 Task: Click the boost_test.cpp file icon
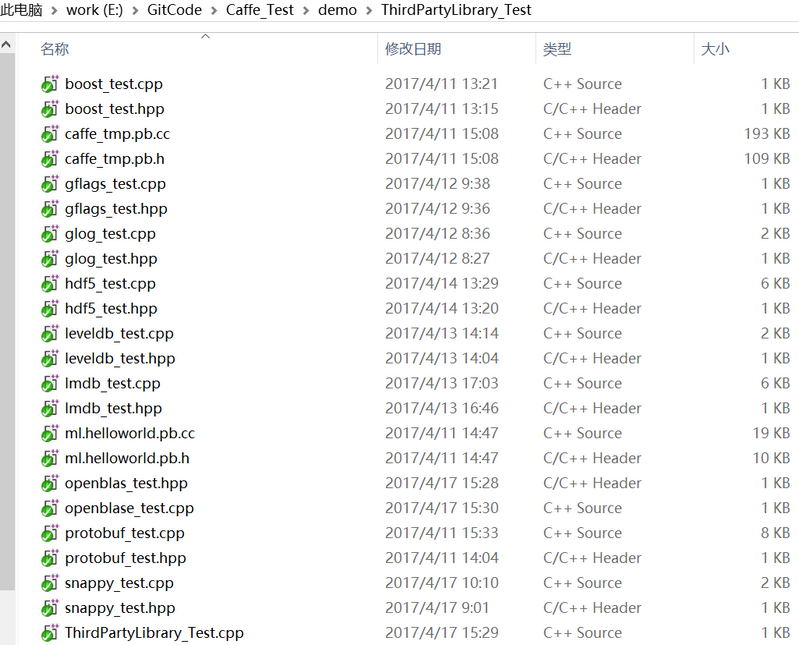(x=49, y=84)
